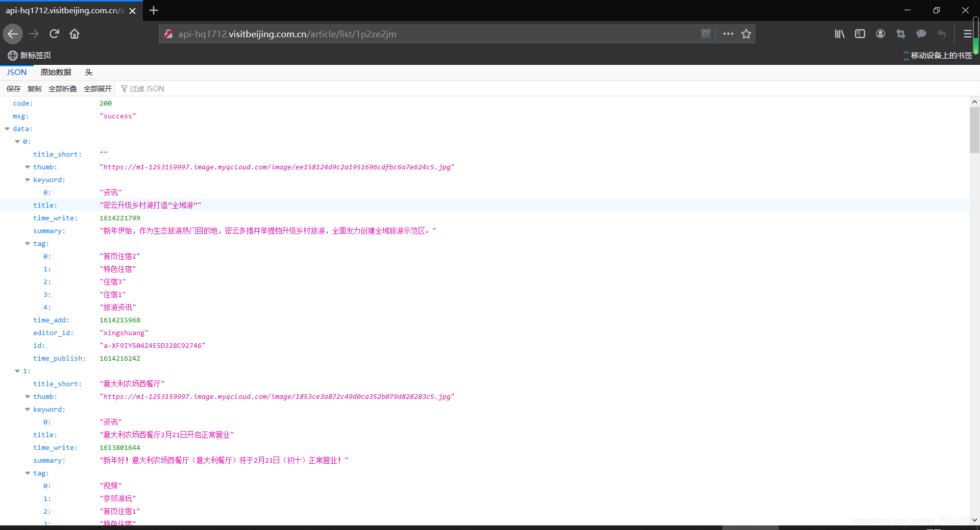This screenshot has height=530, width=980.
Task: Click the 复制 copy button
Action: (35, 89)
